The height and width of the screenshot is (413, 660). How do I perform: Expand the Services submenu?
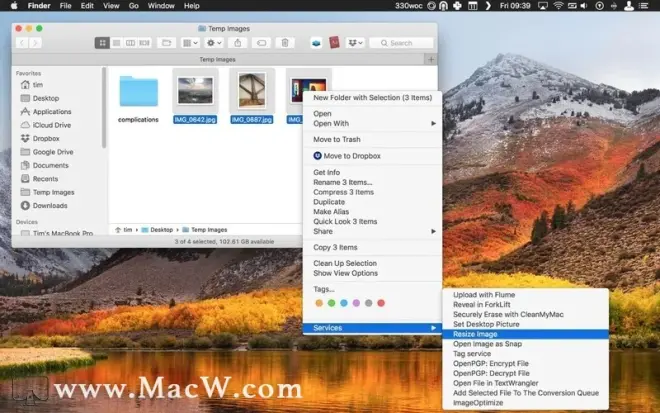point(372,328)
